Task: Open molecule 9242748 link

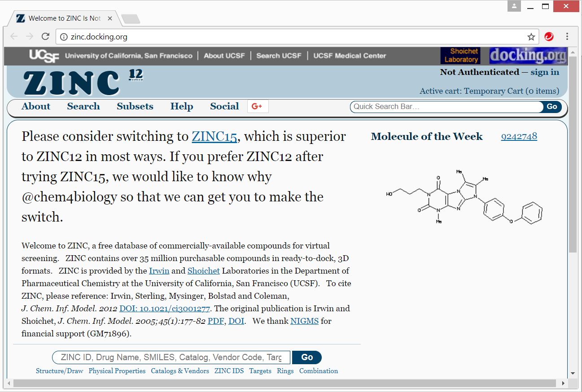Action: (519, 136)
